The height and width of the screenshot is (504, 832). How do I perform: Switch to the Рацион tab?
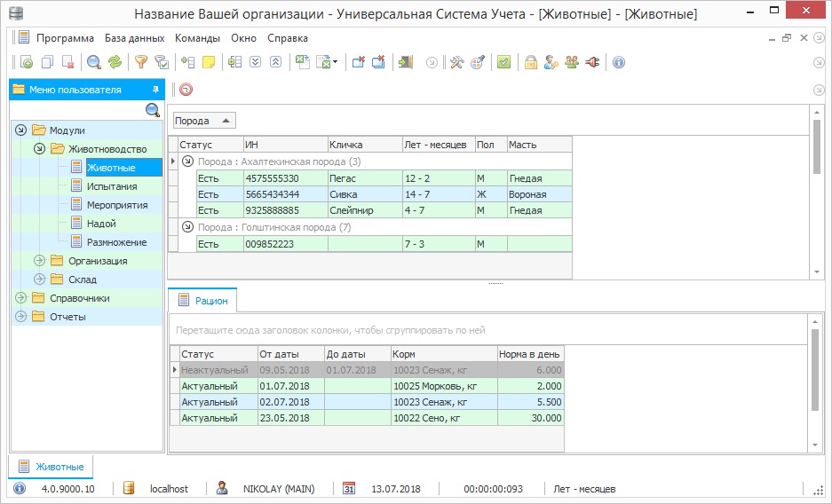coord(202,301)
